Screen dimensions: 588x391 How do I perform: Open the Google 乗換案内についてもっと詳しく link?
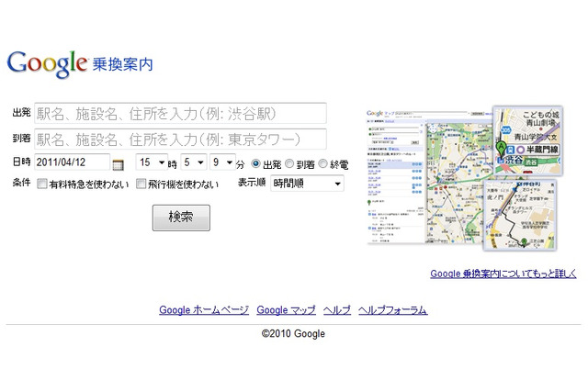503,274
